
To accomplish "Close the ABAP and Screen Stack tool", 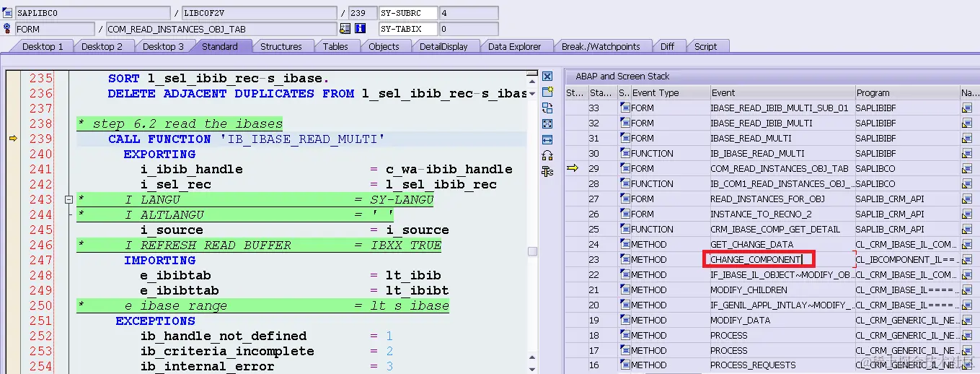I will [x=547, y=77].
